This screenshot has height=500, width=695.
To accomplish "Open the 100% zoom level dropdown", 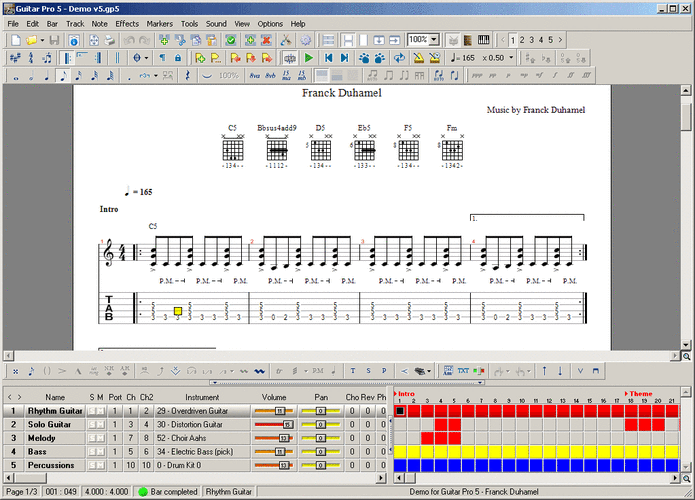I will click(434, 40).
